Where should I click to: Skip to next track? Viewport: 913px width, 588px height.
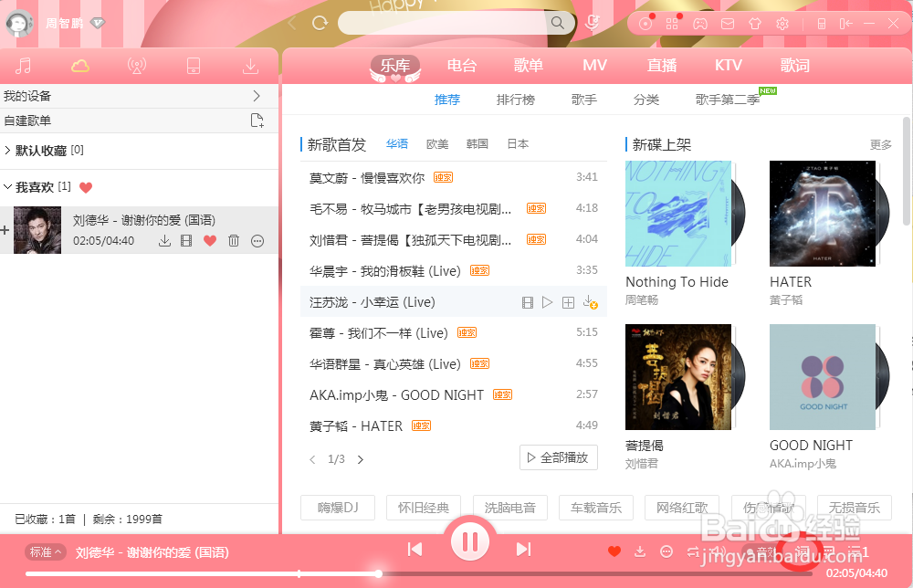pos(524,549)
